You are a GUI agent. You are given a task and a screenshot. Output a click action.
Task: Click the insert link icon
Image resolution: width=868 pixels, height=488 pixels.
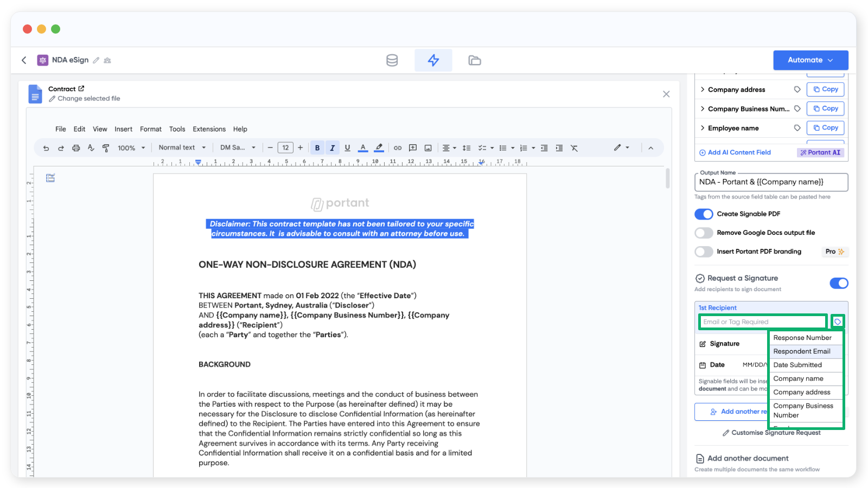coord(398,148)
